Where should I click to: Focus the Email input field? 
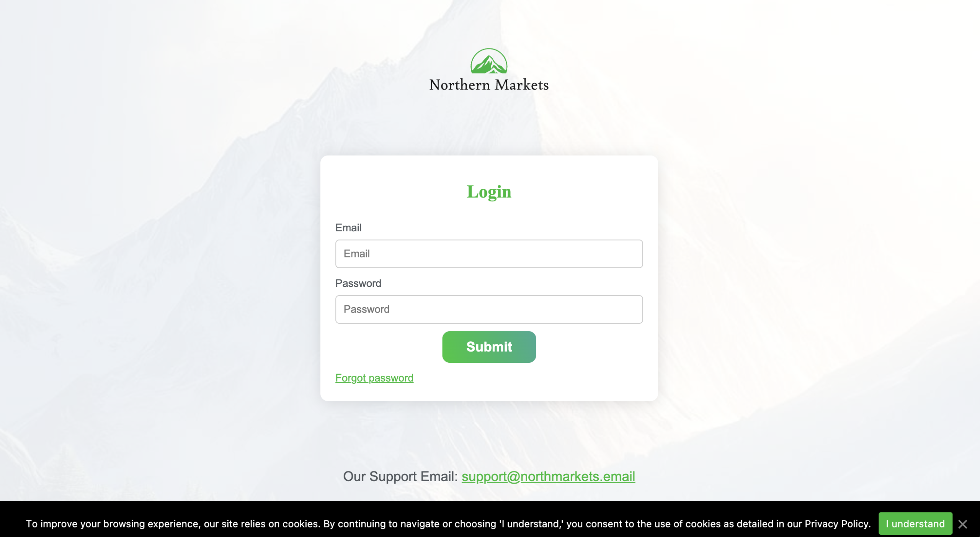489,254
